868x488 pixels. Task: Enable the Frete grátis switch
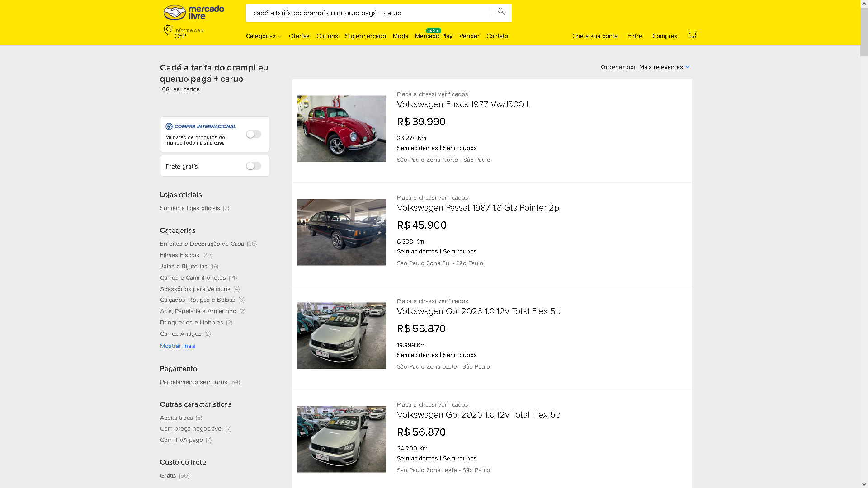point(254,166)
